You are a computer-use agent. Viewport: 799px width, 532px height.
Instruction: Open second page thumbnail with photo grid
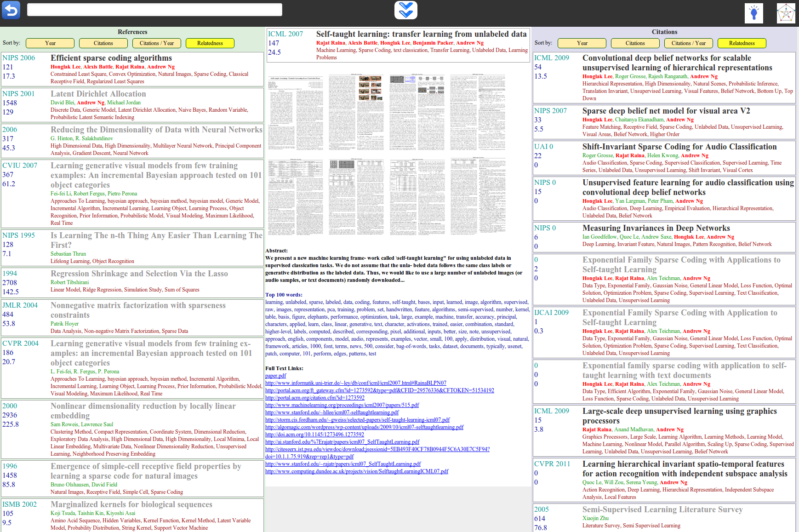point(356,113)
